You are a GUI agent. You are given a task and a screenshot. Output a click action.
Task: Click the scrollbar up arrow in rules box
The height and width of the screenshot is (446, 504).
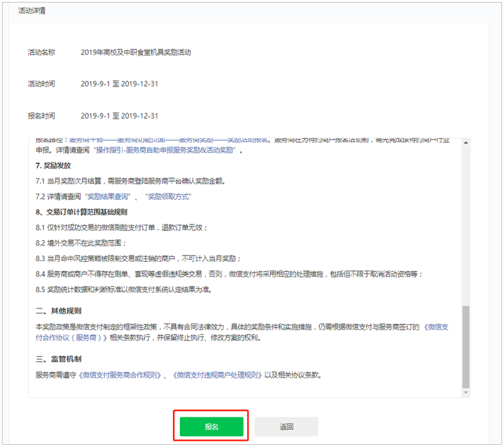coord(466,143)
